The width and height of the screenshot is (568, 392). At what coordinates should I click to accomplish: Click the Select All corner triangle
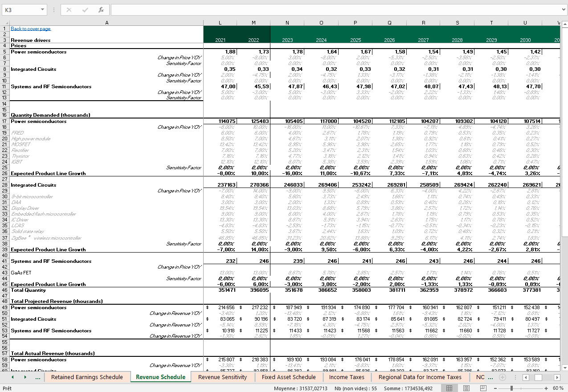[4, 23]
